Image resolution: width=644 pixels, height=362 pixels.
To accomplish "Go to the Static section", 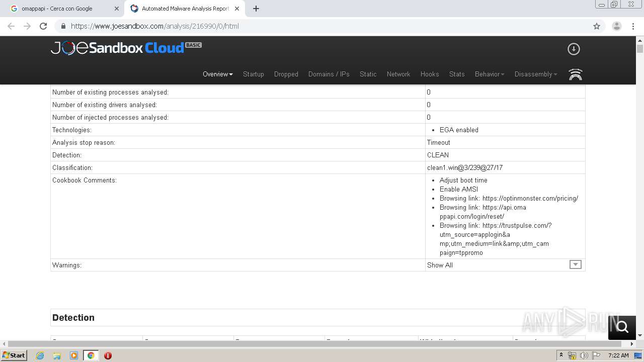I will click(x=368, y=74).
